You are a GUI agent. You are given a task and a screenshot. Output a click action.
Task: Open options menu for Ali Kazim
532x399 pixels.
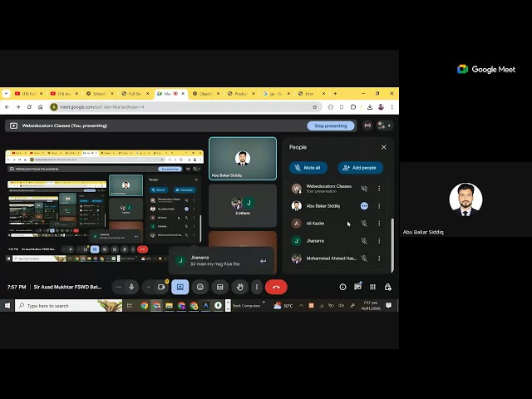coord(379,224)
